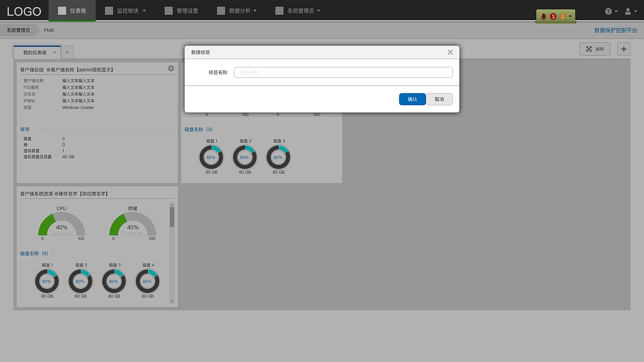Click the 磁盘名称 (6) heading

34,253
